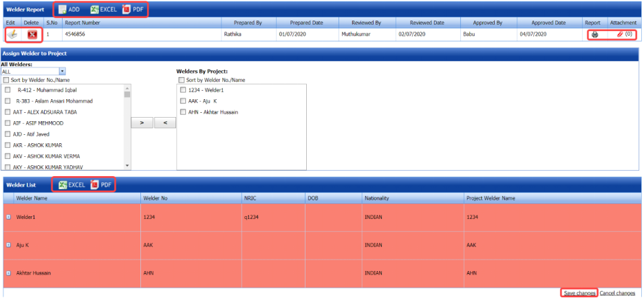Export Welder Report to Excel
644x298 pixels.
95,10
